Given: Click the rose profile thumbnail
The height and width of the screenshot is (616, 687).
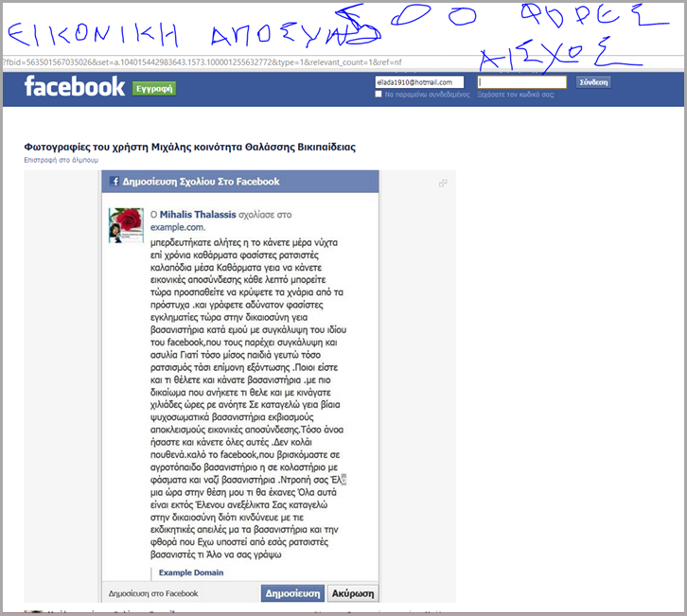Looking at the screenshot, I should [x=126, y=225].
